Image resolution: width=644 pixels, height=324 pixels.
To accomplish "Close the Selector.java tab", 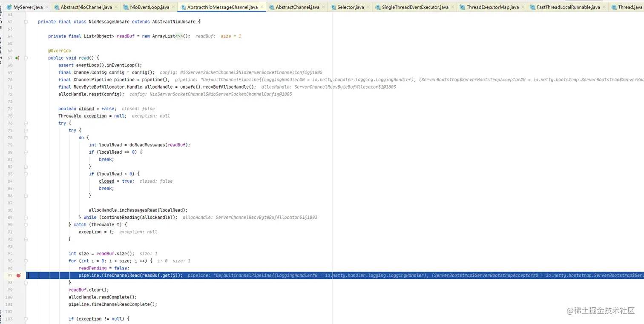I will (368, 7).
